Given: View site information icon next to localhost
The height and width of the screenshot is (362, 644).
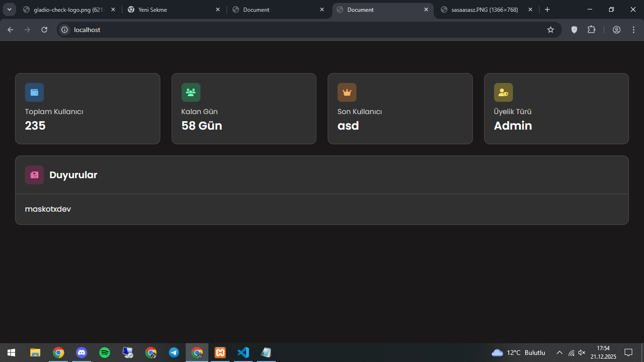Looking at the screenshot, I should click(65, 30).
